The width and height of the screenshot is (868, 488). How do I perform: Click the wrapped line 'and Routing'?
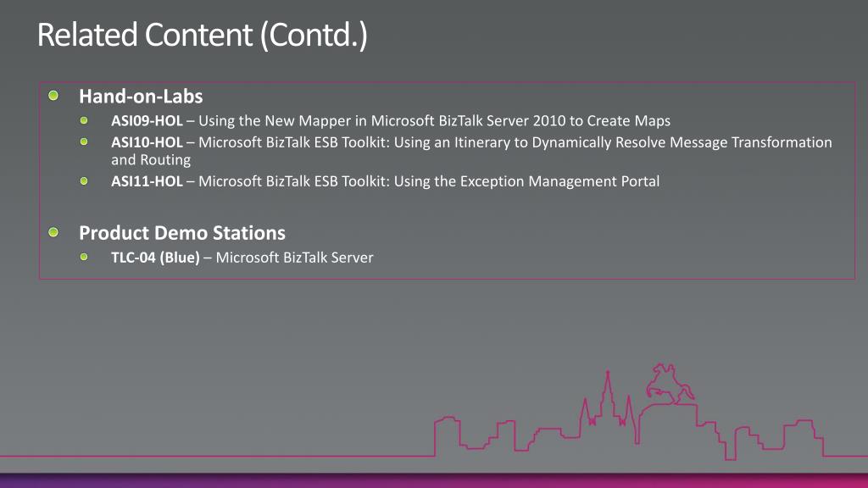coord(151,160)
